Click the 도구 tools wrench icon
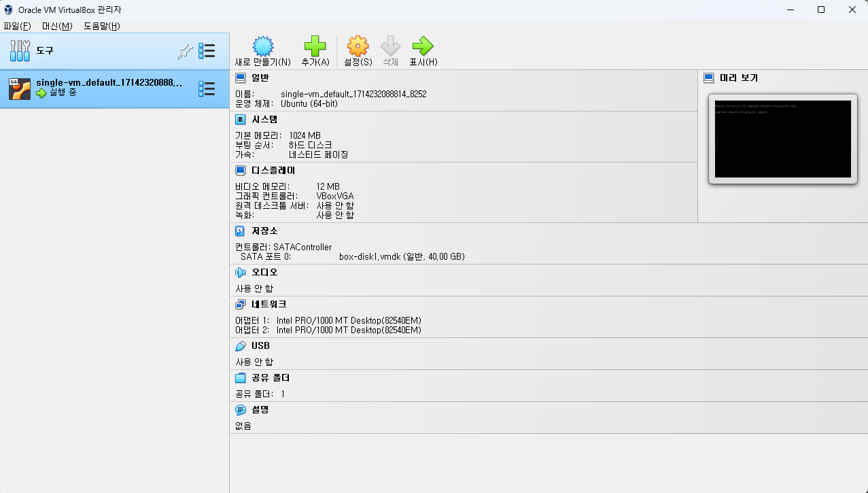 pyautogui.click(x=20, y=51)
